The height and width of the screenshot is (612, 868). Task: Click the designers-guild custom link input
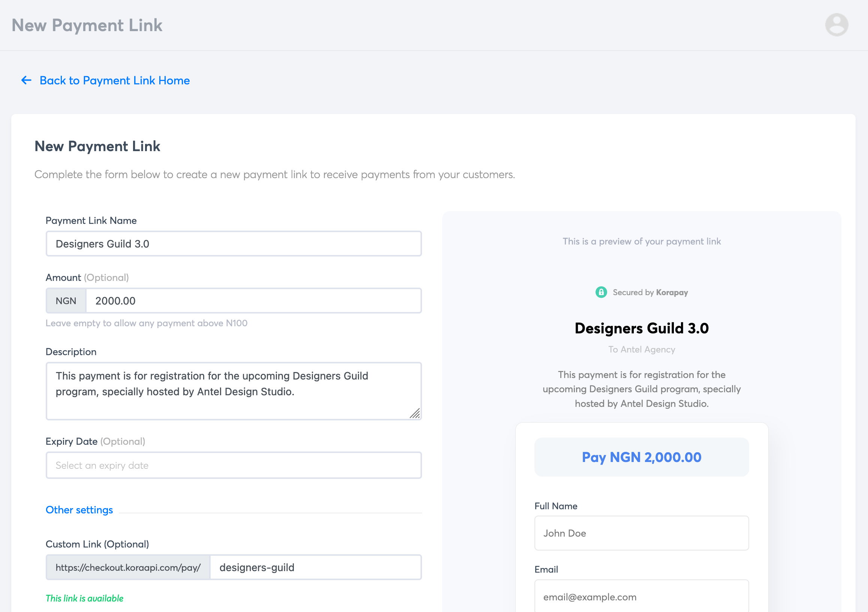(x=315, y=567)
